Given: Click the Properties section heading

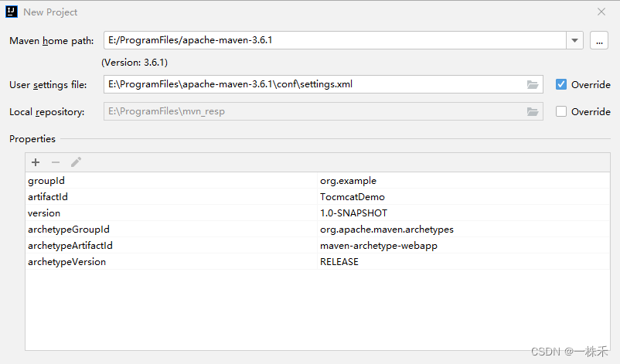Looking at the screenshot, I should coord(32,139).
